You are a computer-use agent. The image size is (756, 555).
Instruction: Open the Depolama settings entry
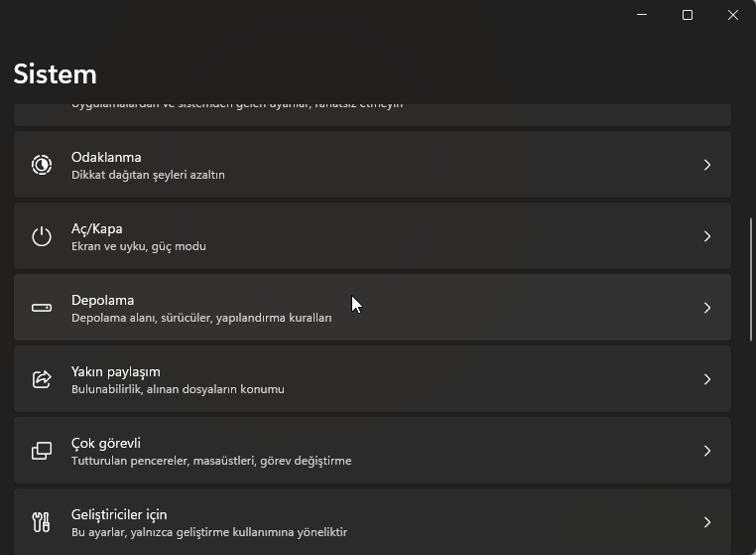click(x=102, y=300)
